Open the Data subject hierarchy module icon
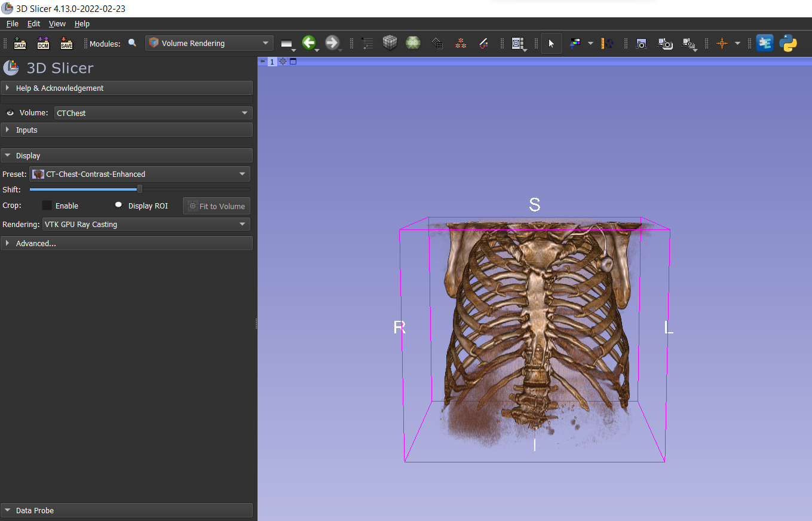 click(367, 43)
